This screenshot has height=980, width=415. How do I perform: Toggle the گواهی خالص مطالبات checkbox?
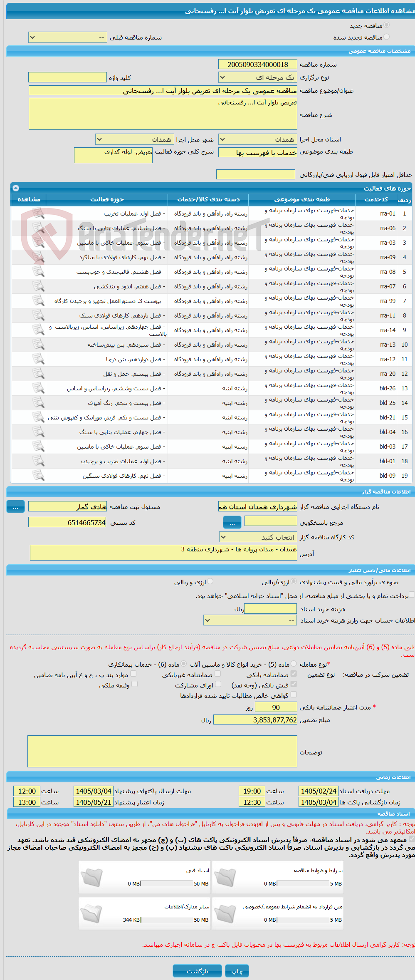(294, 695)
